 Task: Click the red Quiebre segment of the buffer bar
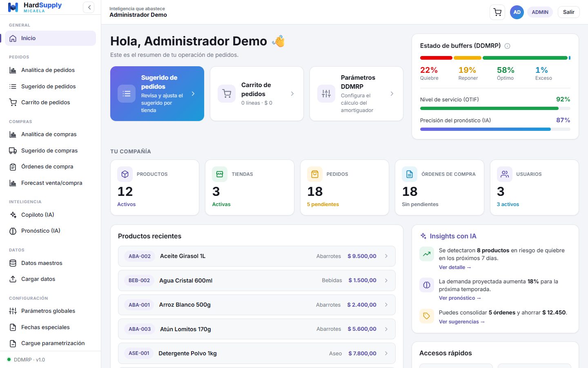[436, 58]
